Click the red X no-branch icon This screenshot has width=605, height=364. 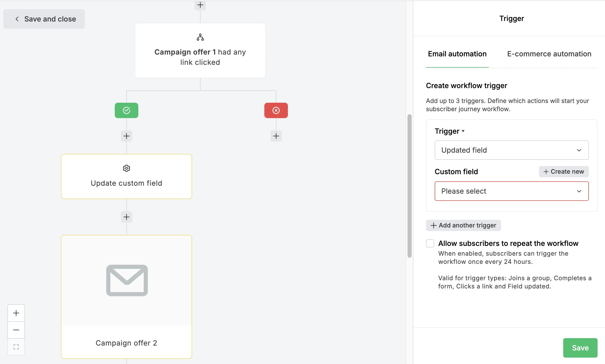tap(276, 110)
